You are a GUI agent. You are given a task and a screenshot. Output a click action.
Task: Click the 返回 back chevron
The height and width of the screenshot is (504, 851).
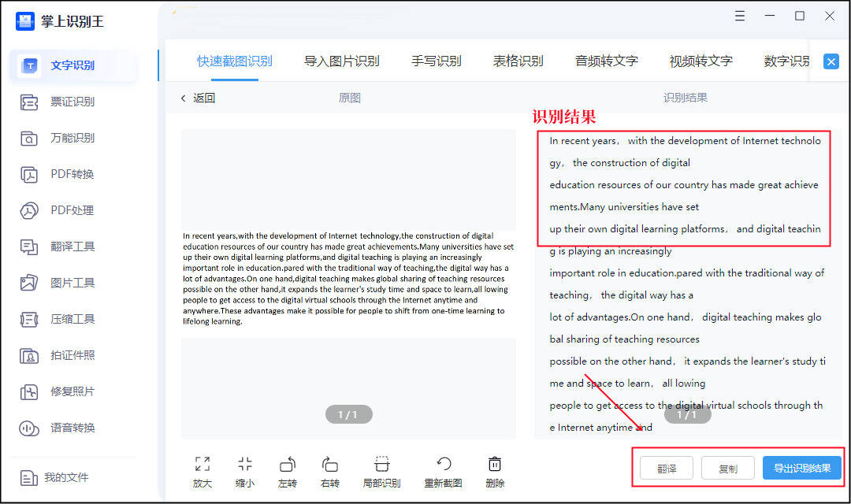click(x=184, y=98)
